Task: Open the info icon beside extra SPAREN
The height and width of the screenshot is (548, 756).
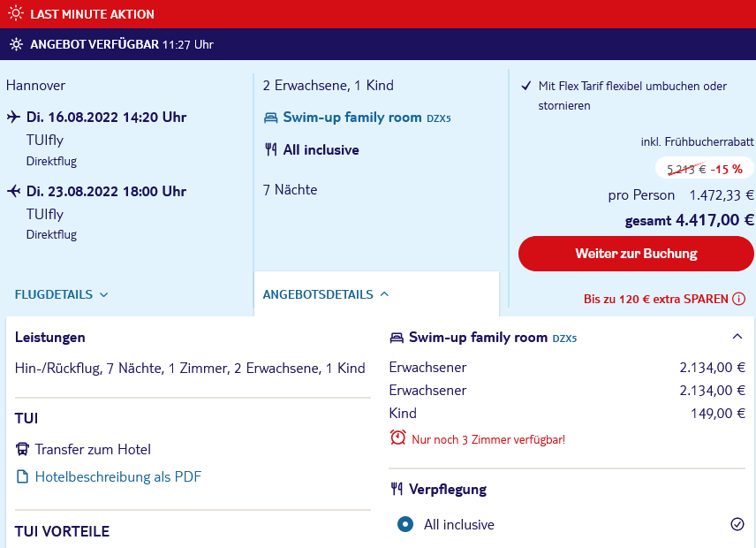Action: pyautogui.click(x=738, y=299)
